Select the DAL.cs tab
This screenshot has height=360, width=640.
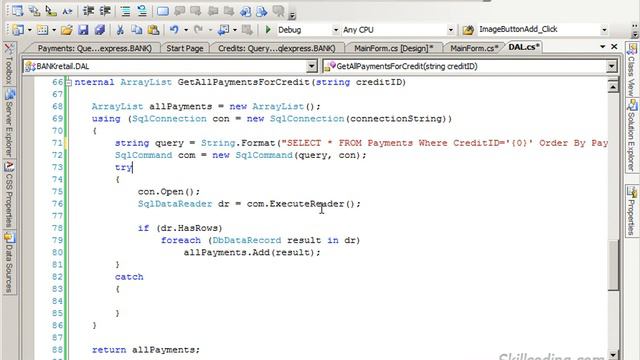(x=524, y=47)
